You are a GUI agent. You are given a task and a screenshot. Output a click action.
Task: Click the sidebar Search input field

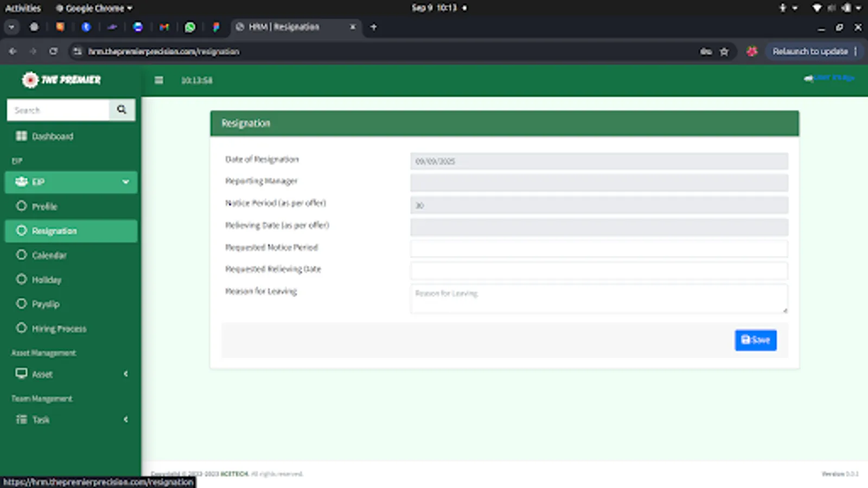pos(58,110)
